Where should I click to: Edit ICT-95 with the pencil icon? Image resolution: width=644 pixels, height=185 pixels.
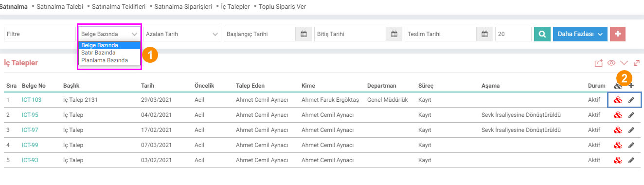631,115
